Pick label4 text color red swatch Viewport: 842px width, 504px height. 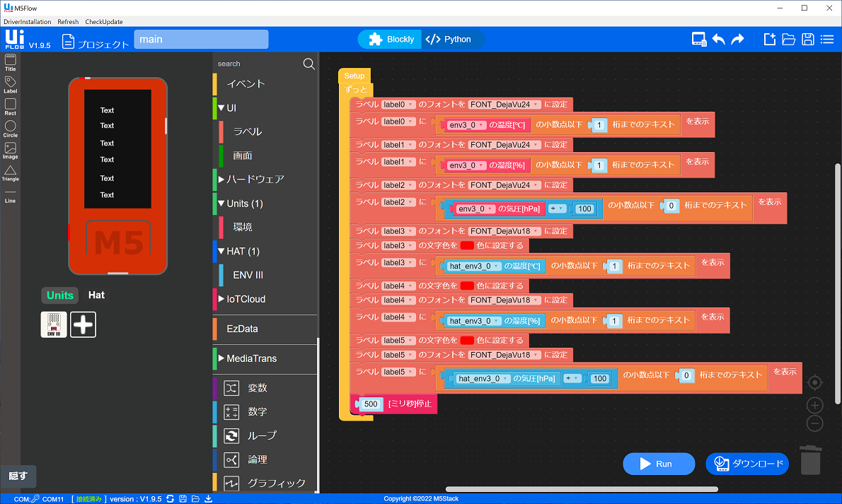[467, 286]
